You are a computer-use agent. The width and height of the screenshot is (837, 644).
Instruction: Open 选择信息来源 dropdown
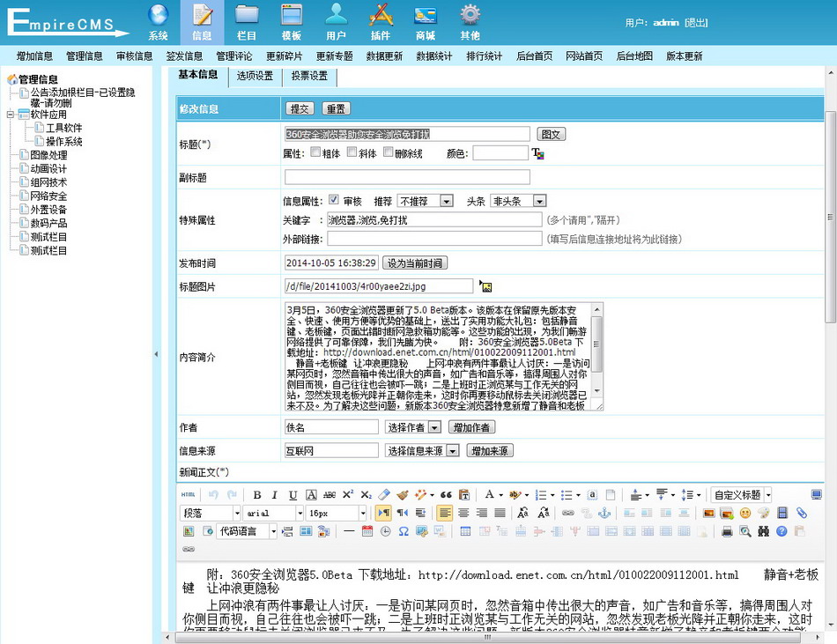tap(422, 450)
